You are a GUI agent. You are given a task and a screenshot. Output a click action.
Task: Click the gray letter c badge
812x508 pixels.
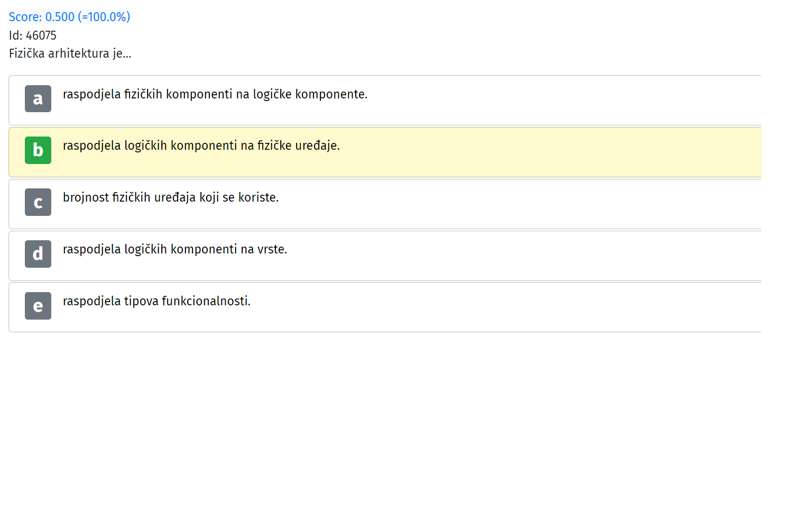point(38,202)
